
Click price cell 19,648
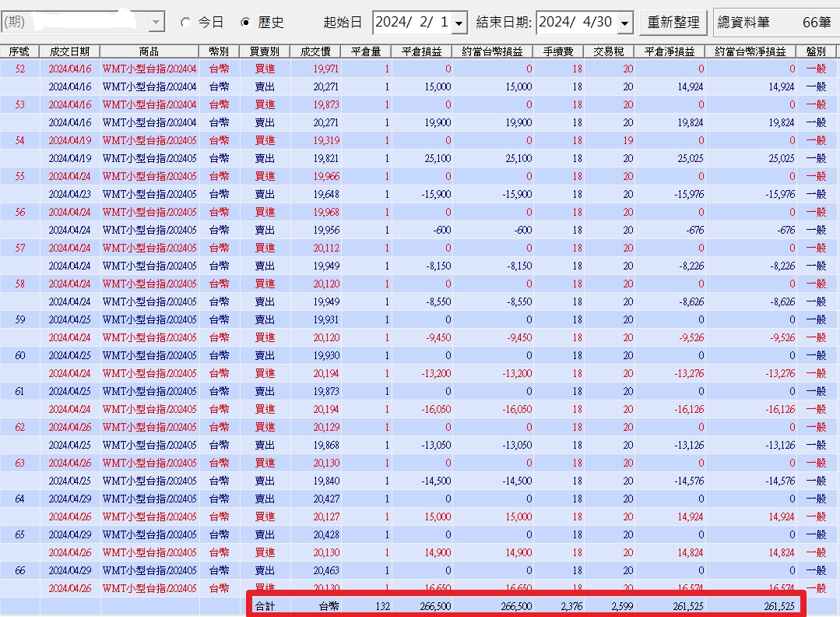coord(325,195)
